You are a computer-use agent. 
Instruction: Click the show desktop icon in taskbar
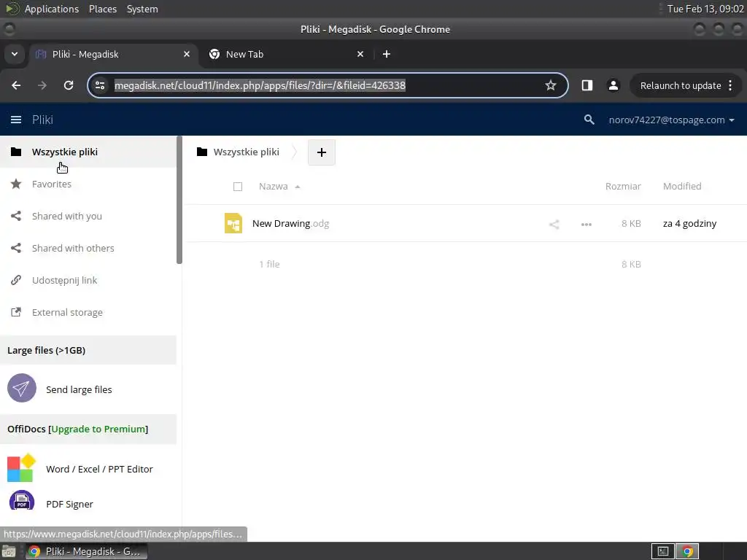click(9, 551)
